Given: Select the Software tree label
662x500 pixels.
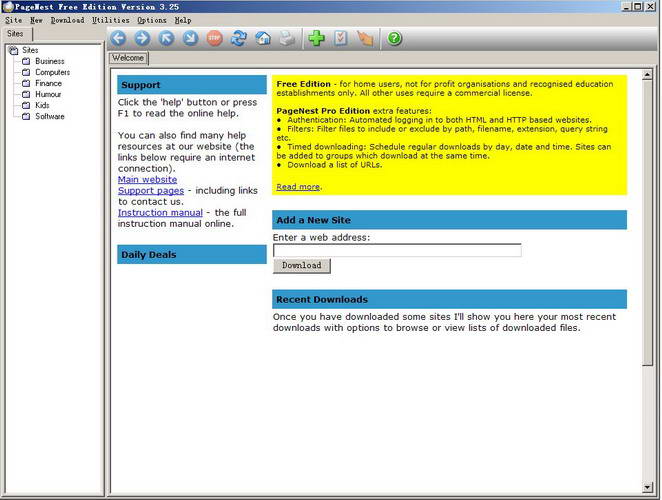Looking at the screenshot, I should coord(50,116).
